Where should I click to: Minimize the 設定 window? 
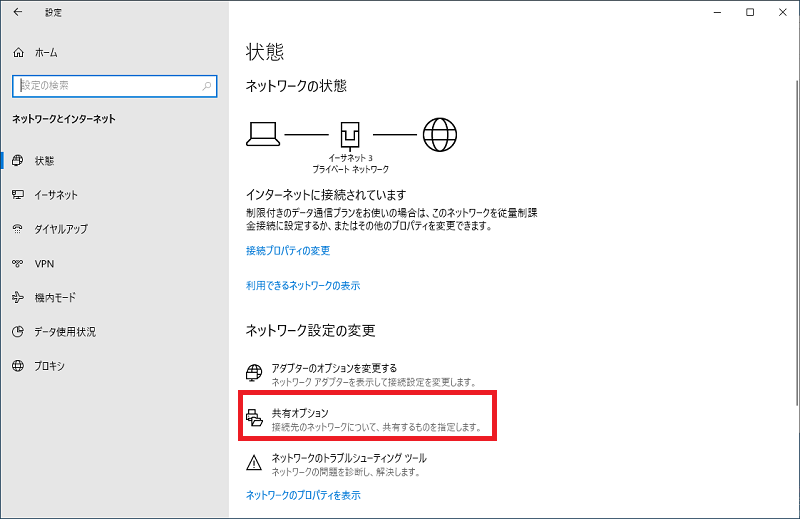coord(717,12)
